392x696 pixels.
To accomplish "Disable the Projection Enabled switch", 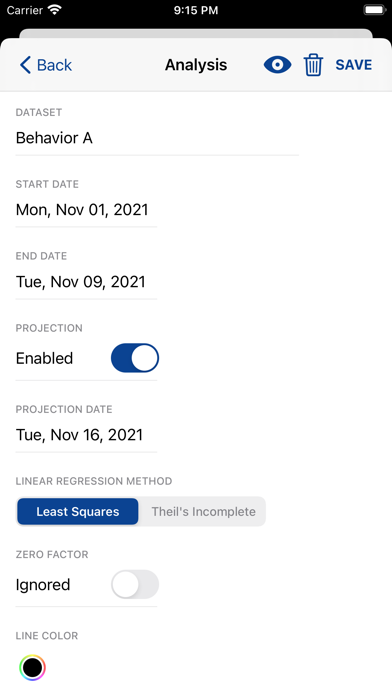I will [135, 358].
